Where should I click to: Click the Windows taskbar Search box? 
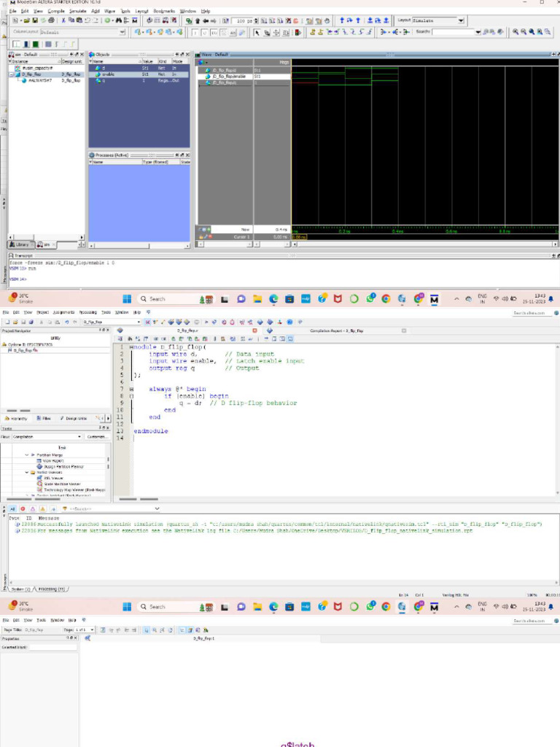click(x=168, y=299)
